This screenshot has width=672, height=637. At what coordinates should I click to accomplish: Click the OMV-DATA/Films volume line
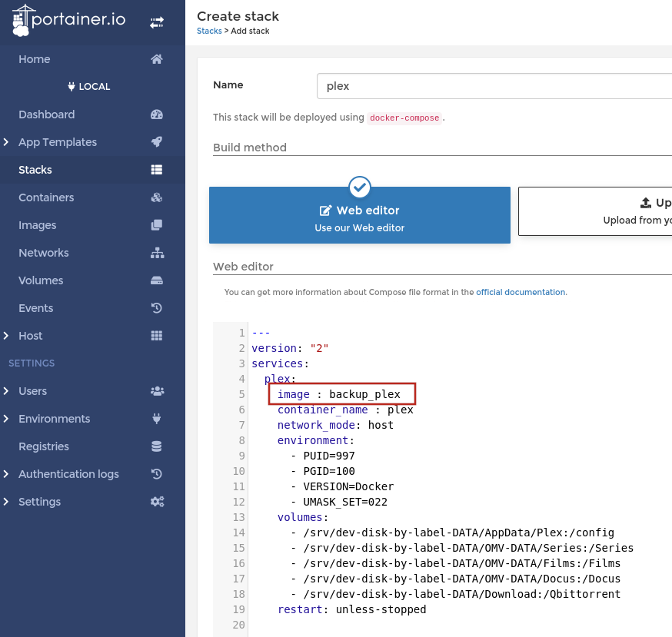tap(461, 563)
